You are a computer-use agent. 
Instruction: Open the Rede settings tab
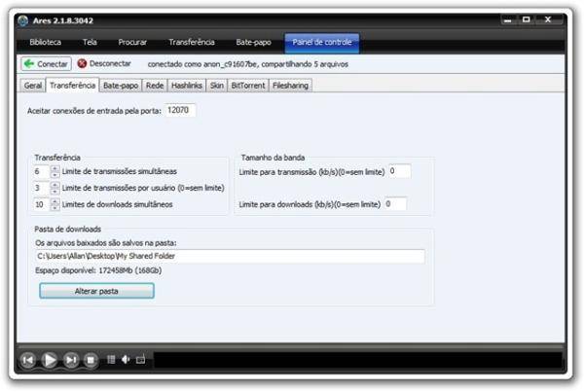pos(155,86)
